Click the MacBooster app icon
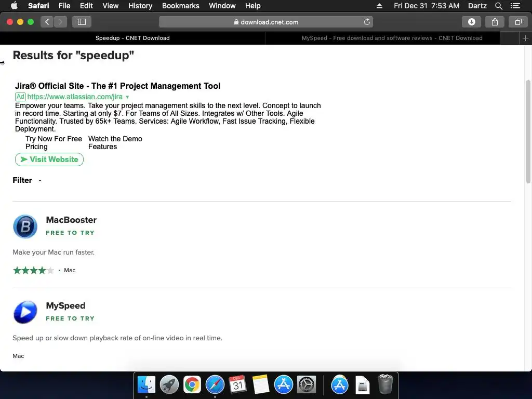The width and height of the screenshot is (532, 399). [x=25, y=227]
